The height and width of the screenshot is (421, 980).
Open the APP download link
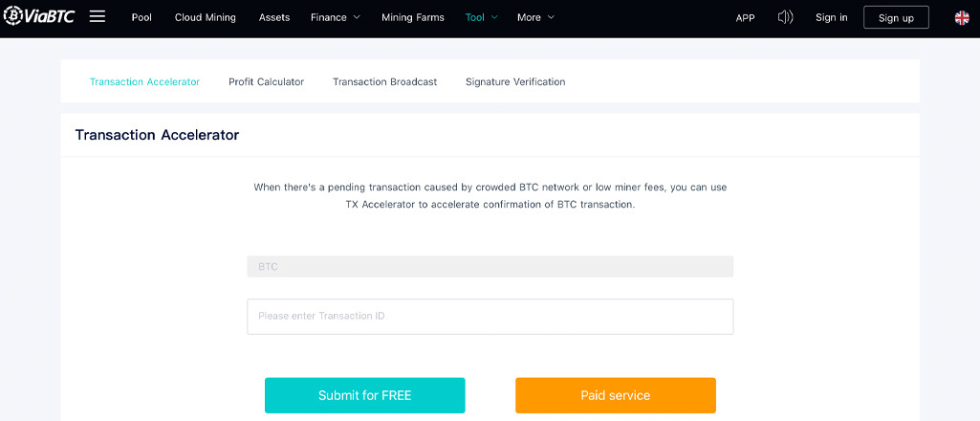(745, 17)
